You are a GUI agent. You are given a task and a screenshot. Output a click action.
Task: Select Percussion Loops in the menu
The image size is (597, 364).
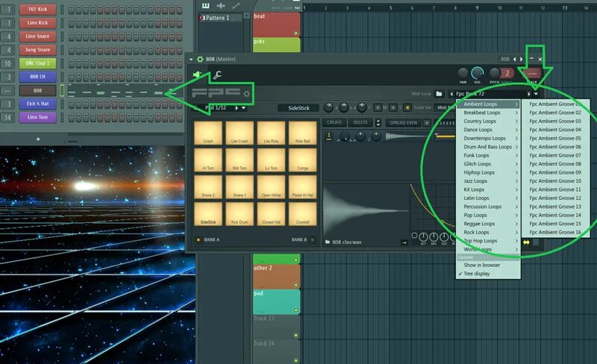pos(489,207)
